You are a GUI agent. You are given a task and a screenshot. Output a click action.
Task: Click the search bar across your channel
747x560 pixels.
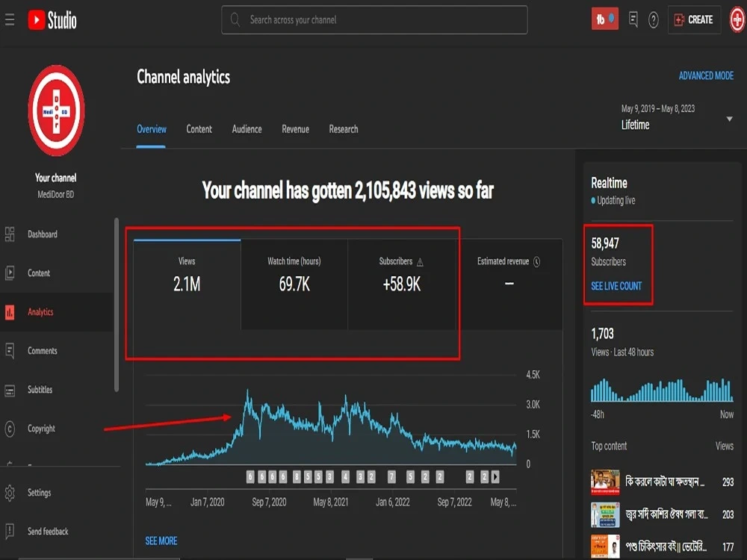pyautogui.click(x=373, y=20)
